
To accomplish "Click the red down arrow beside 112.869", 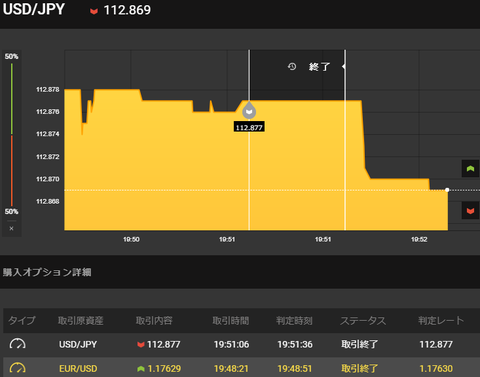I will [94, 11].
